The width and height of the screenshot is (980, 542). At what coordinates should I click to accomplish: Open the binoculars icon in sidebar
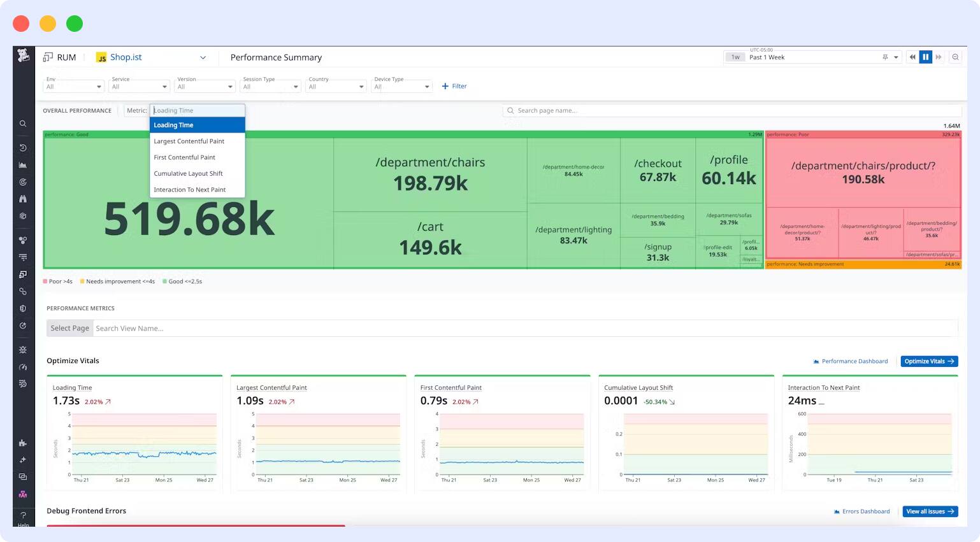point(23,199)
